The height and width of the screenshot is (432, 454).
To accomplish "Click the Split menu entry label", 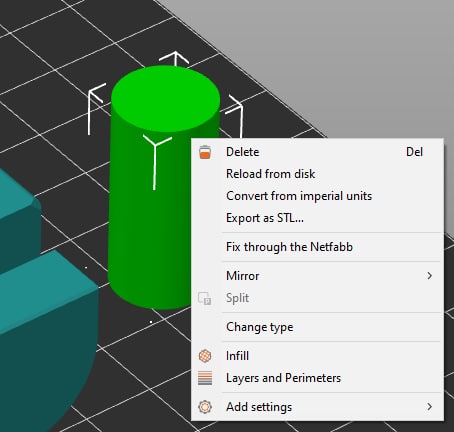I will pos(237,298).
